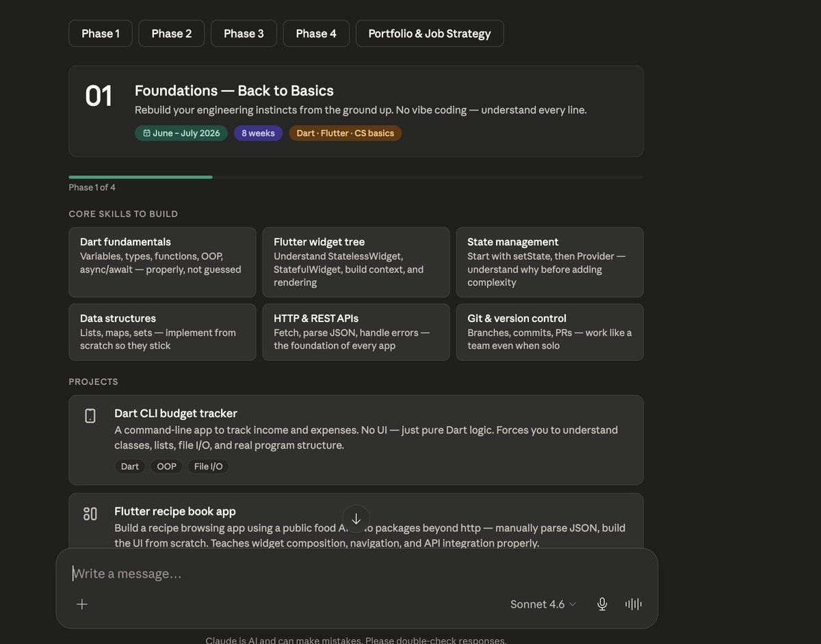Click the large 01 phase number
This screenshot has height=644, width=821.
pyautogui.click(x=99, y=96)
